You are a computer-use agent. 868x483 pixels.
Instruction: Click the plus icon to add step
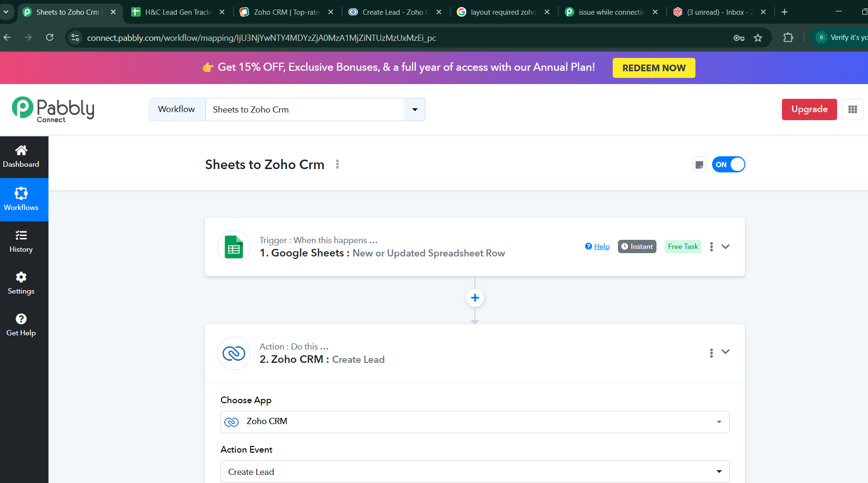tap(475, 298)
